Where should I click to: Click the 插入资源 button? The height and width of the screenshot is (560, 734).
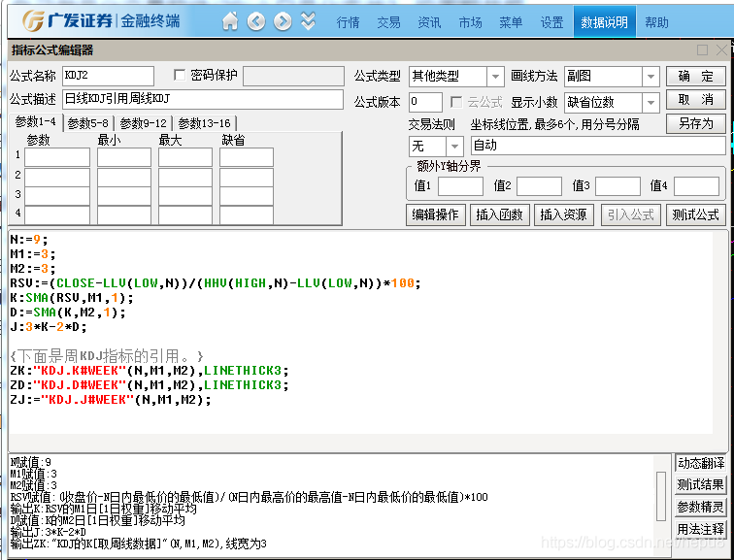pos(563,214)
